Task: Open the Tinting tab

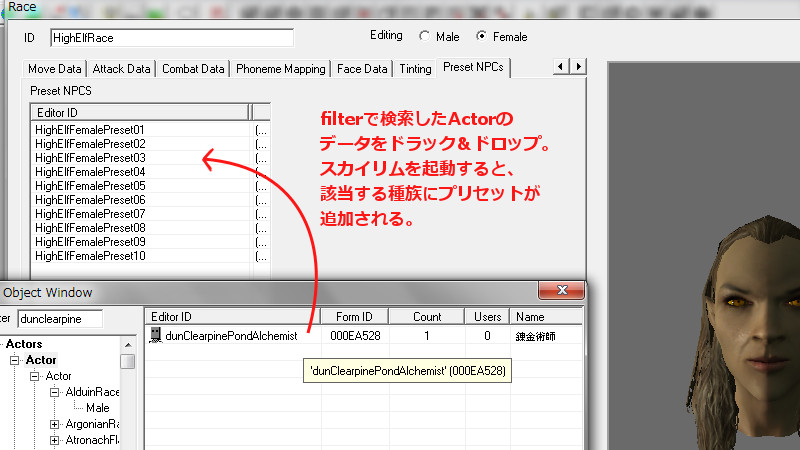Action: pos(415,69)
